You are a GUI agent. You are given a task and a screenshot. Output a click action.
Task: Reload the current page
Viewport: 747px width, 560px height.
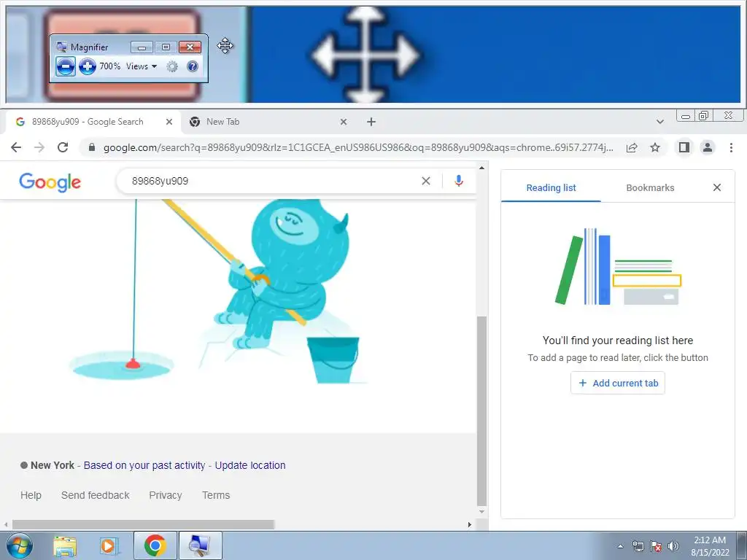pyautogui.click(x=63, y=147)
